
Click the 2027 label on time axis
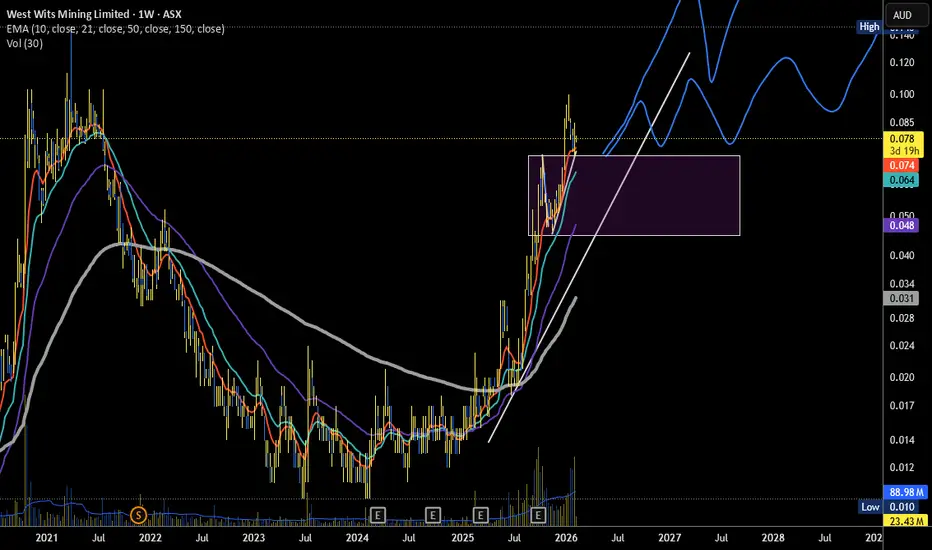click(670, 538)
